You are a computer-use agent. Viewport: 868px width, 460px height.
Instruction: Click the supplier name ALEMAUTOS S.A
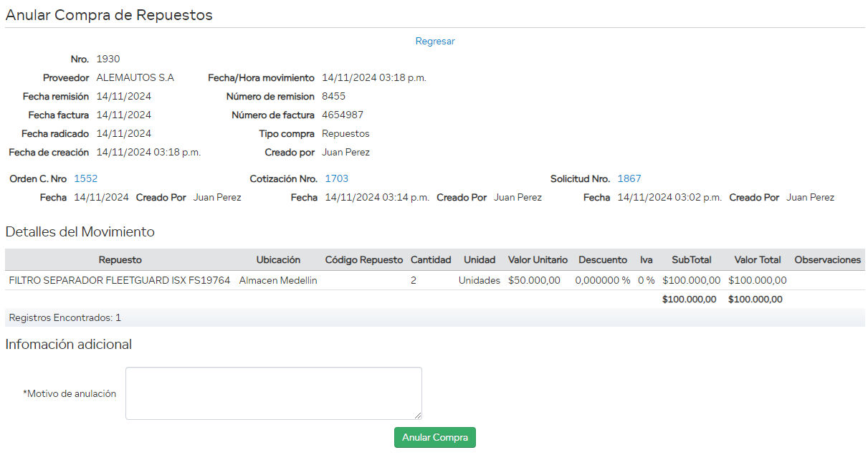pos(135,77)
